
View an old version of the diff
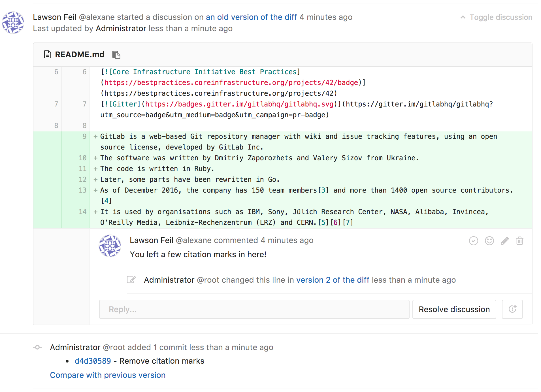(x=252, y=17)
